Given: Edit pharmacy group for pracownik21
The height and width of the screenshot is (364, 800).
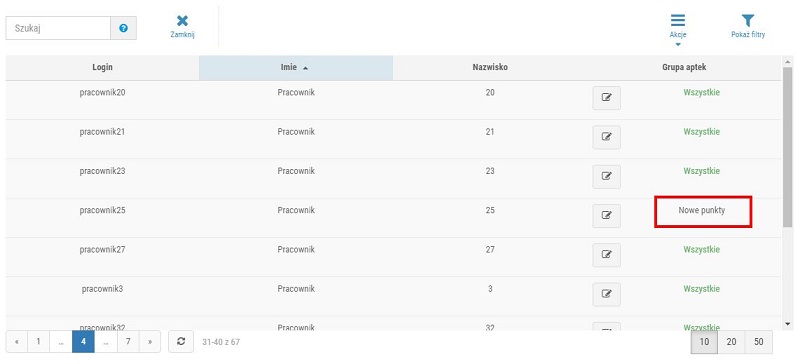Looking at the screenshot, I should [606, 137].
